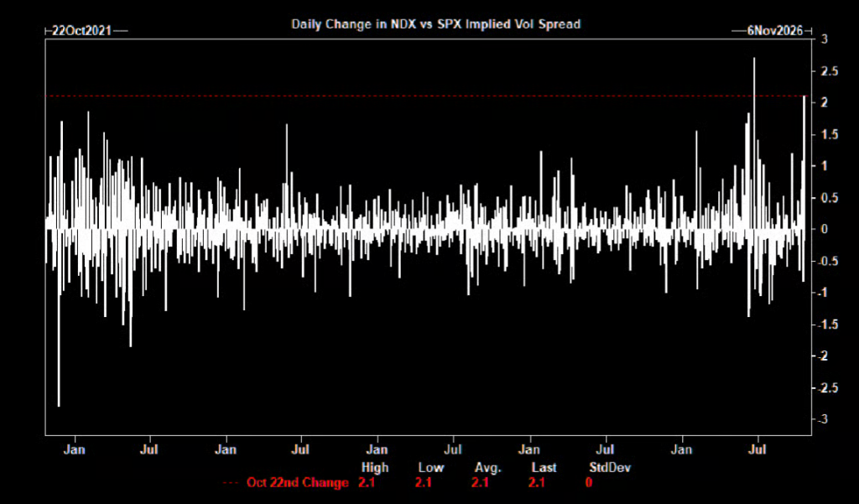The width and height of the screenshot is (859, 504).
Task: Click the StdDev column header in stats
Action: [x=610, y=467]
